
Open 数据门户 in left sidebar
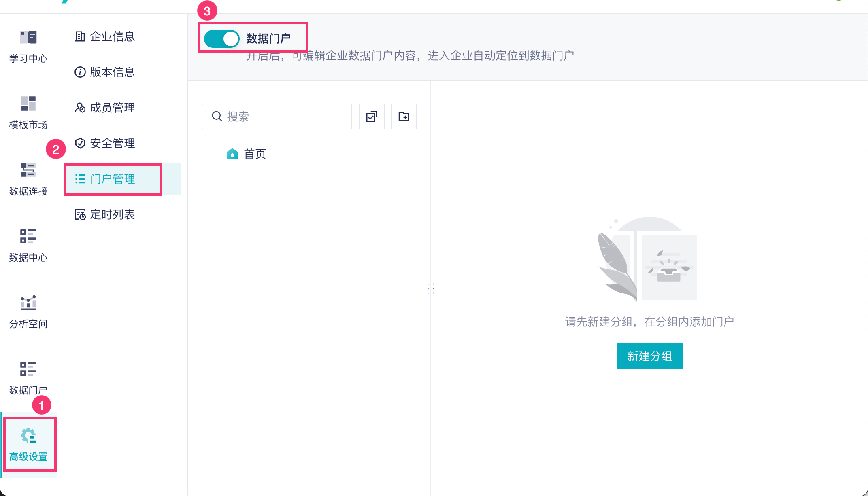(x=28, y=378)
